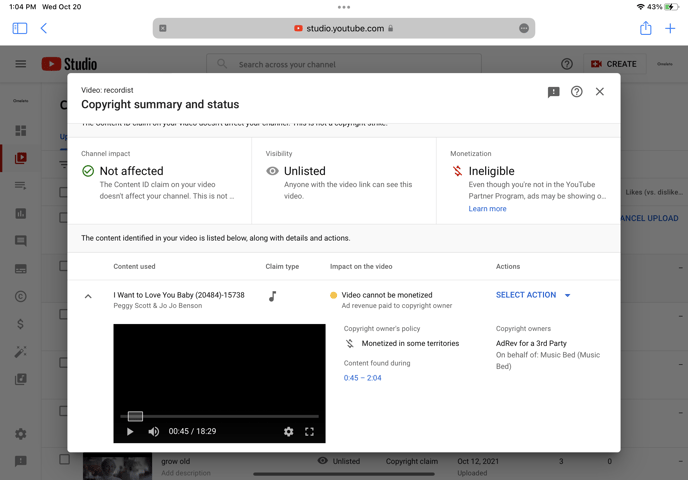Open Audio library in the sidebar
The image size is (688, 480).
point(21,379)
